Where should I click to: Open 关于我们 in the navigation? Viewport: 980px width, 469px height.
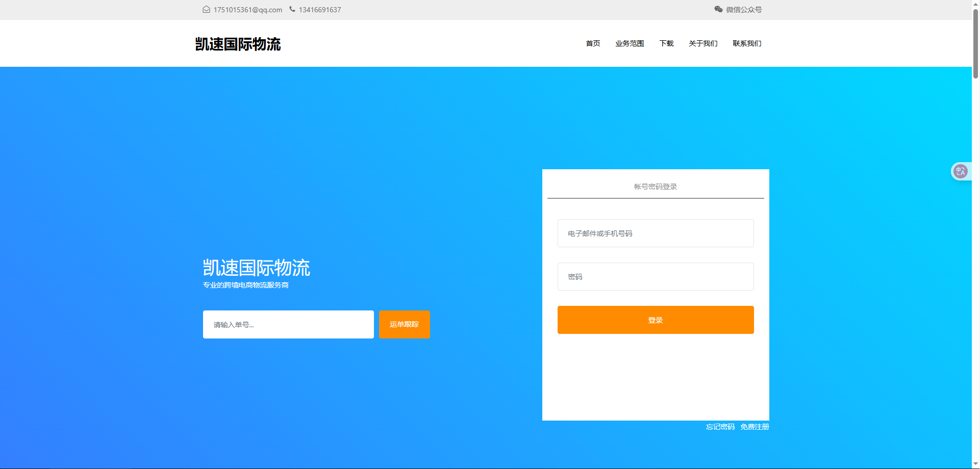tap(703, 43)
